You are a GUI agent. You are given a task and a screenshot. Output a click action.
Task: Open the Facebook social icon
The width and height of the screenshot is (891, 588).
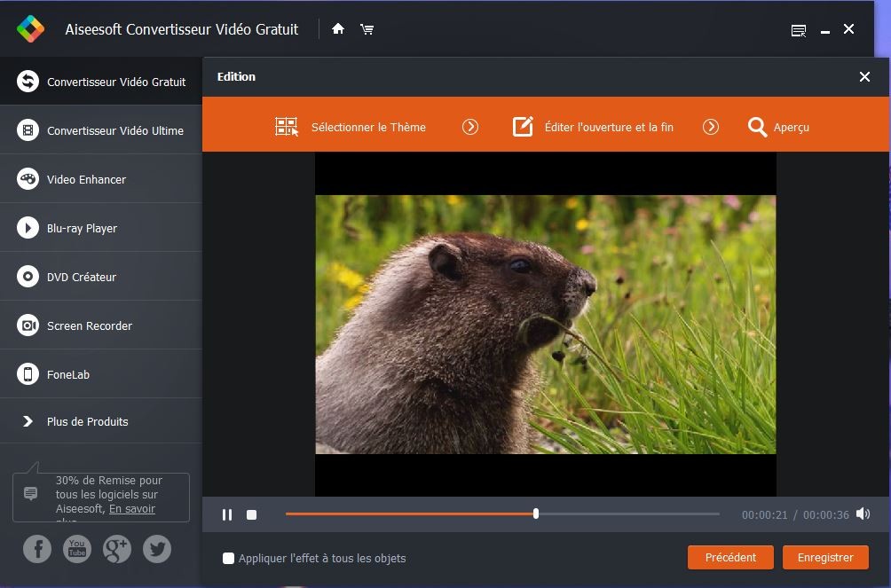[x=37, y=549]
